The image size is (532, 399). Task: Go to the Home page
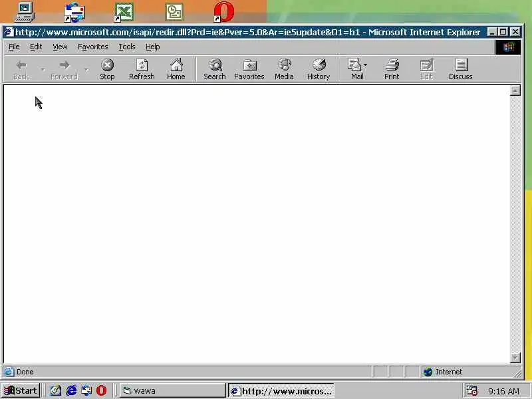(176, 70)
